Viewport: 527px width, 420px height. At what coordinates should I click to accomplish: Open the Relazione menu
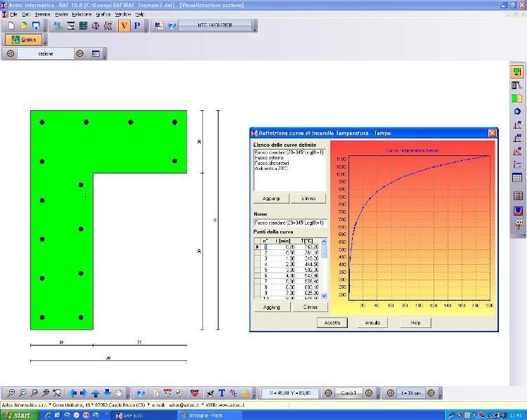tap(82, 14)
